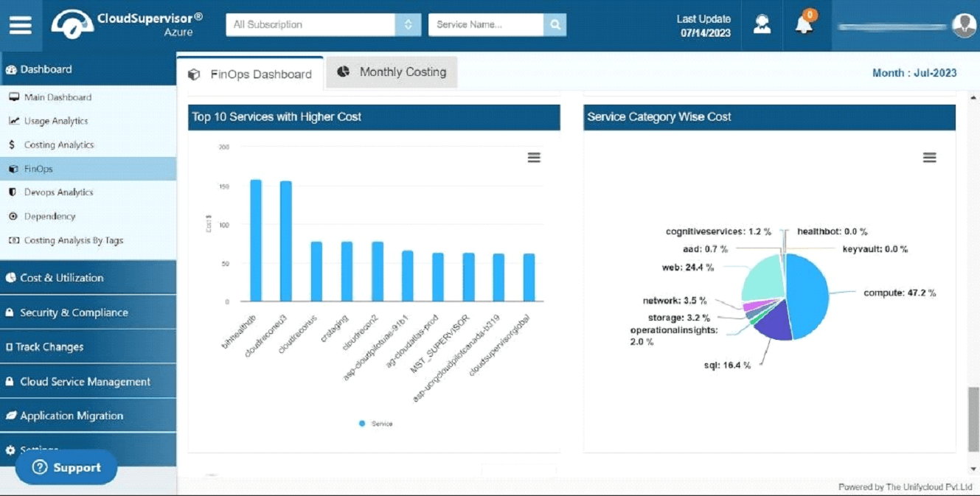980x496 pixels.
Task: Open the user support agent icon
Action: pos(762,24)
